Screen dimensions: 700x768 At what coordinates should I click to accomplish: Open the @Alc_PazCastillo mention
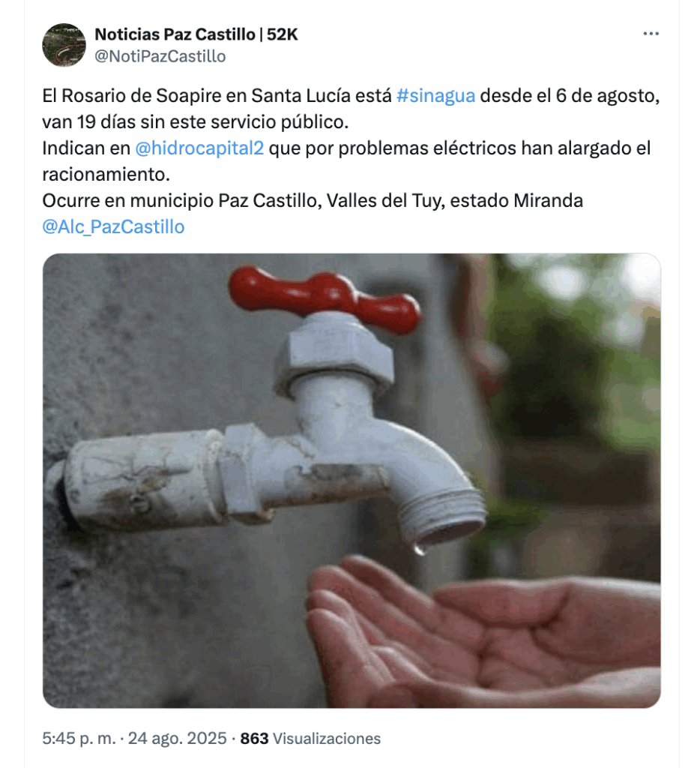113,226
